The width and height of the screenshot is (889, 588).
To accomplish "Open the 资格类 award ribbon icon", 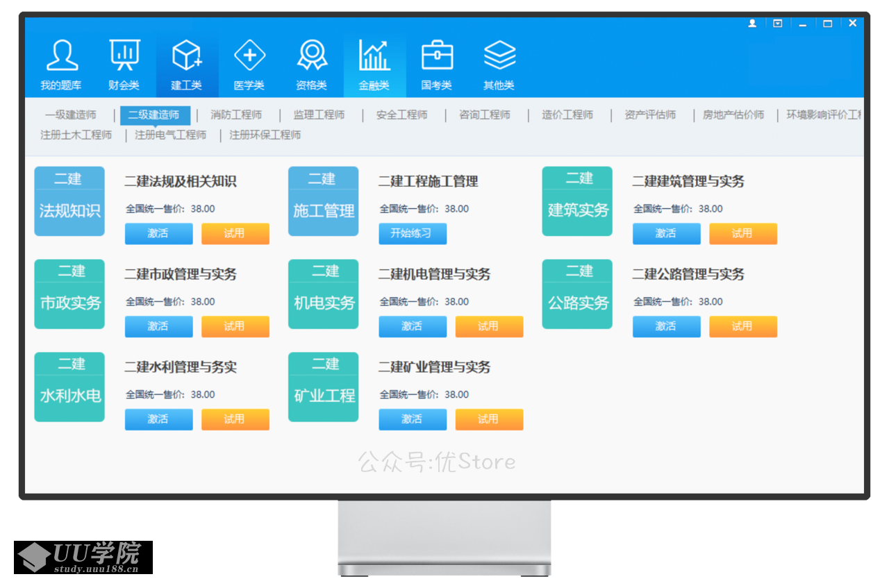I will point(312,56).
